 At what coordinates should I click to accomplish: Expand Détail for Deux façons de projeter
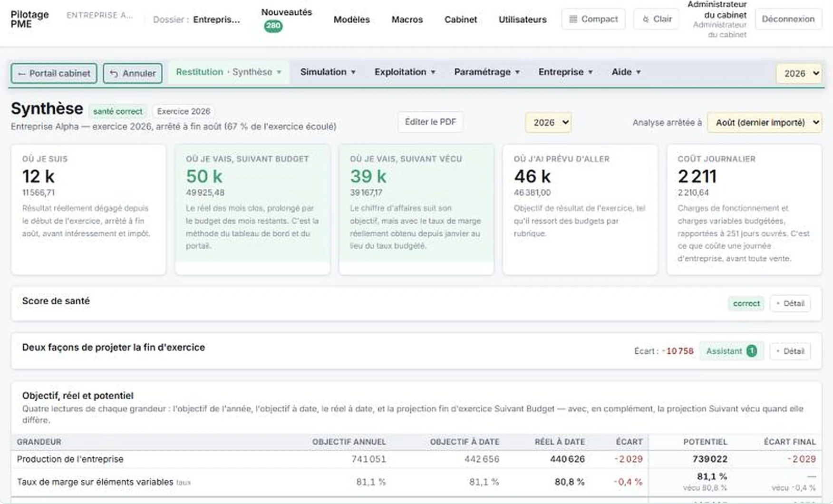[x=790, y=351]
